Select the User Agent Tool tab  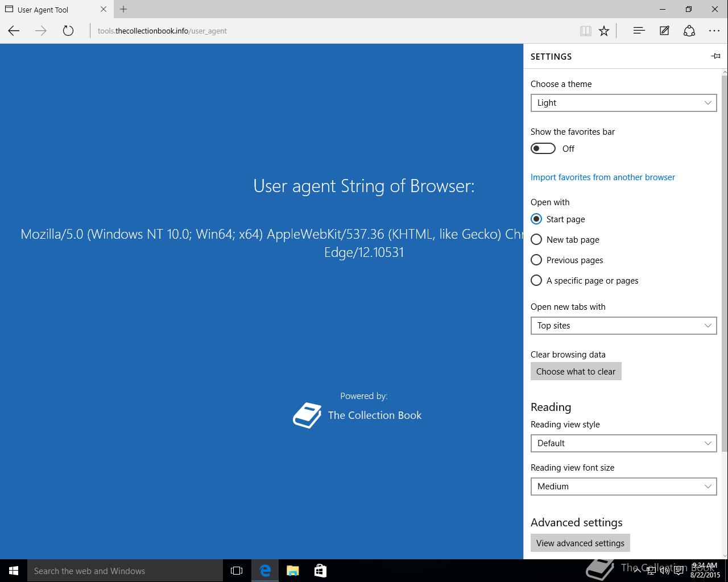(56, 9)
